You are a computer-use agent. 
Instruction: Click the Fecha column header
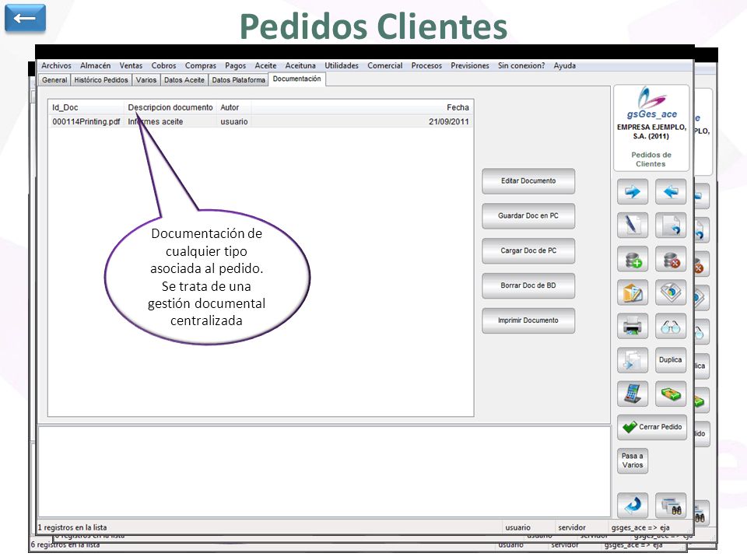(x=362, y=107)
